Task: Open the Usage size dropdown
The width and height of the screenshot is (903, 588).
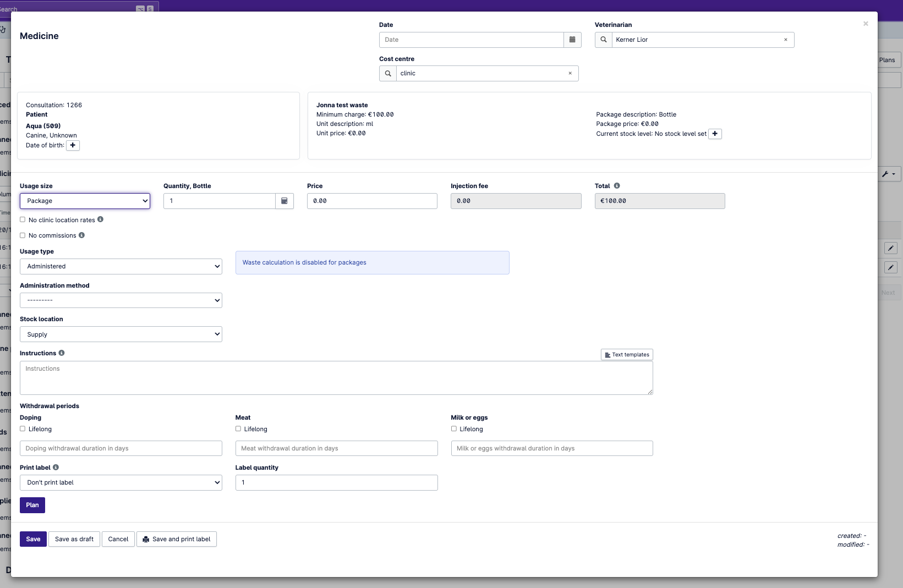Action: (85, 201)
